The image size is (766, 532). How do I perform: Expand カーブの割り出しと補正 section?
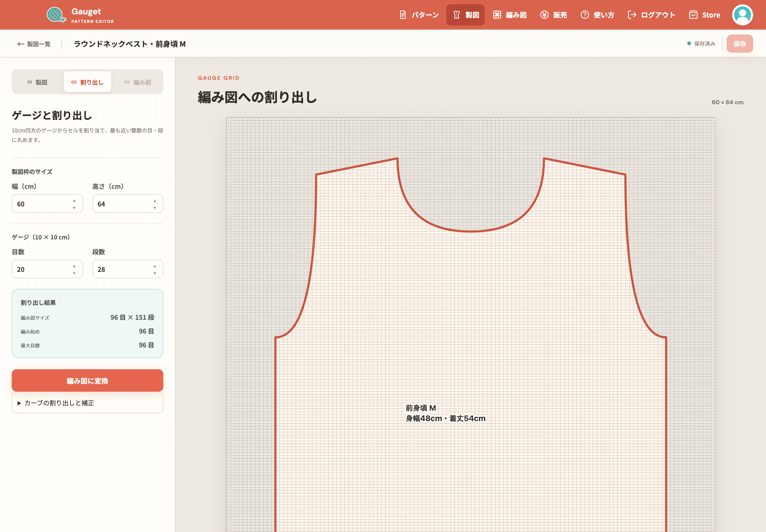87,403
